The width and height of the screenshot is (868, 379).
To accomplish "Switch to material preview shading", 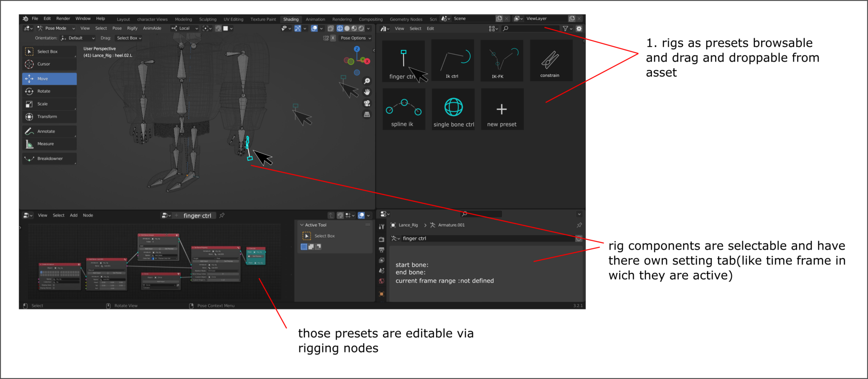I will click(354, 29).
